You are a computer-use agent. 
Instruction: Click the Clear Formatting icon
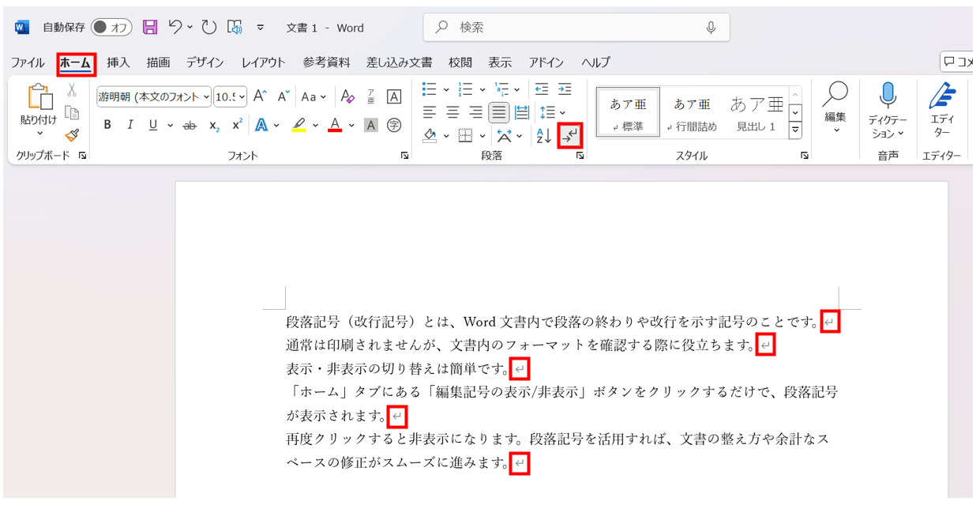[x=347, y=97]
